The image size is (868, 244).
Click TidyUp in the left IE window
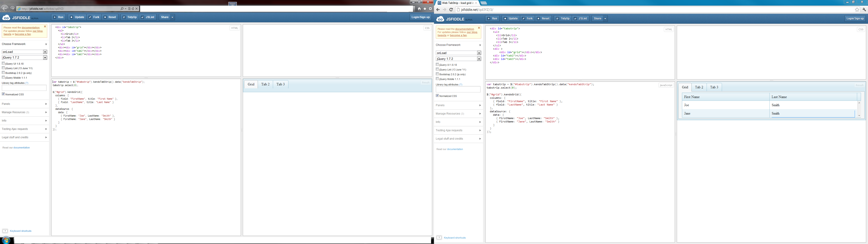pos(130,17)
